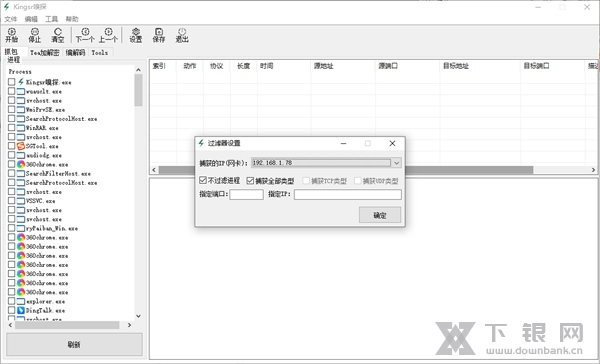The image size is (600, 364).
Task: Open the 捕获的IP network card dropdown
Action: [396, 163]
